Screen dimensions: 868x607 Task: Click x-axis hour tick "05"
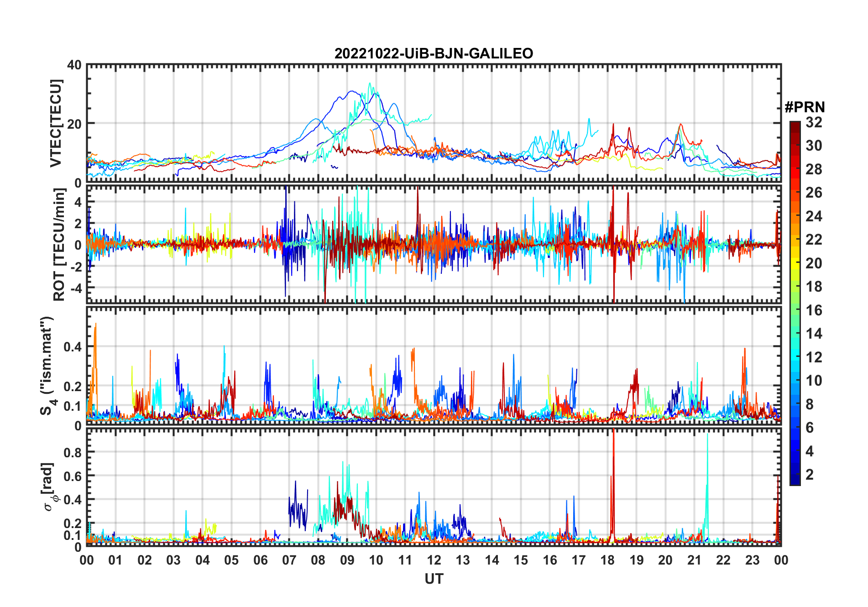231,560
